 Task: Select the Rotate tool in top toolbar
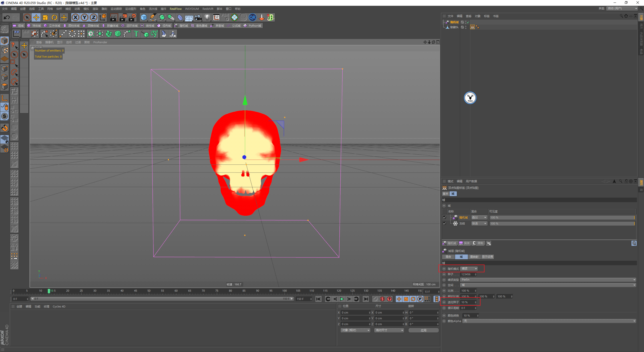click(x=54, y=17)
